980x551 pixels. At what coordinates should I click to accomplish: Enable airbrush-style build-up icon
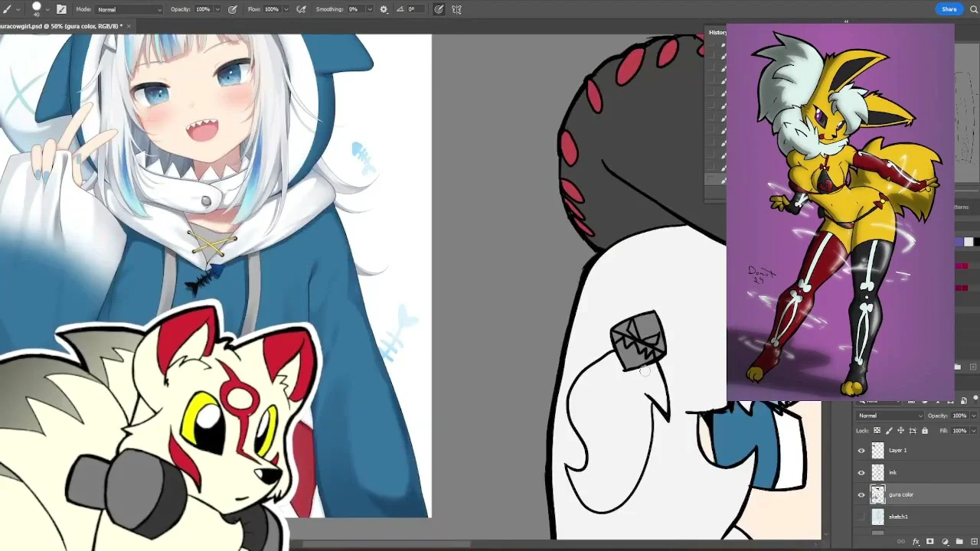point(301,9)
